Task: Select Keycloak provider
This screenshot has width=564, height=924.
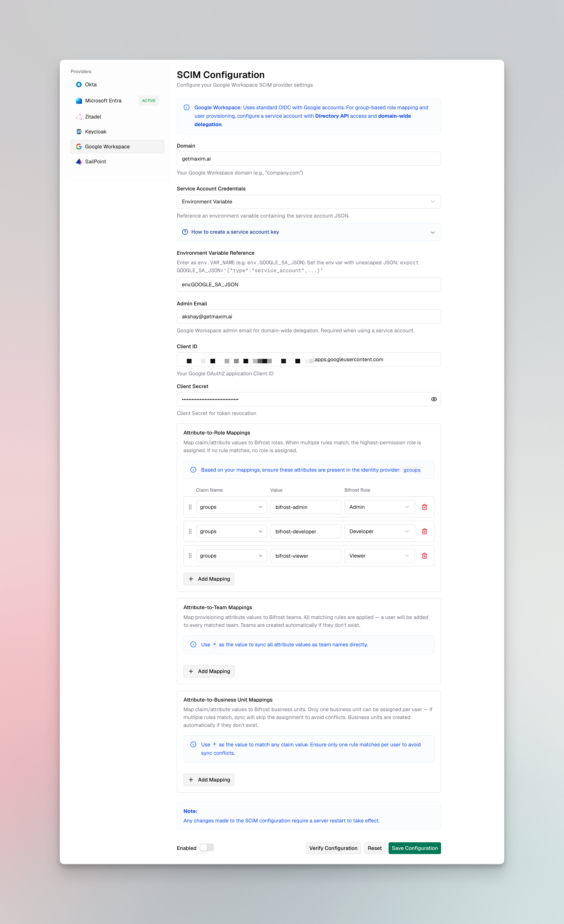Action: (117, 132)
